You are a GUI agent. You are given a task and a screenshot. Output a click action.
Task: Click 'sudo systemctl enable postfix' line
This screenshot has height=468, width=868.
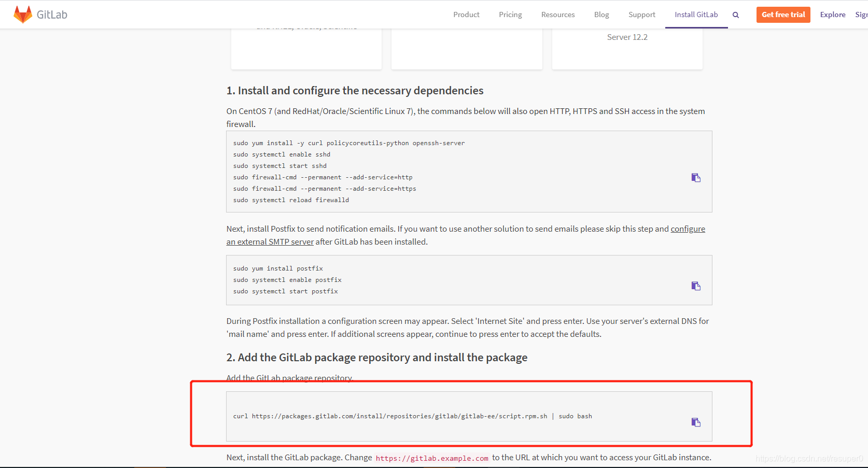pyautogui.click(x=287, y=280)
